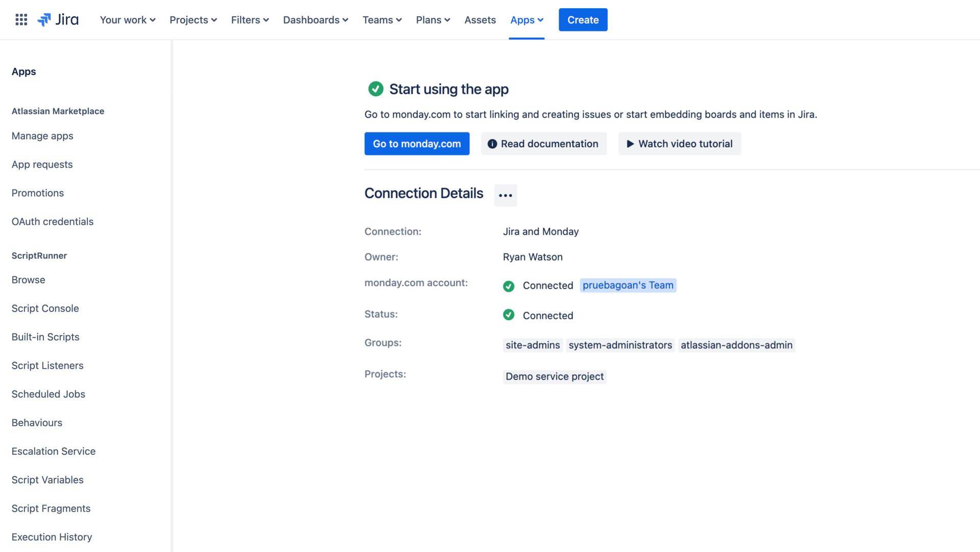Viewport: 980px width, 552px height.
Task: Open Connection Details more options (three dots)
Action: [x=506, y=195]
